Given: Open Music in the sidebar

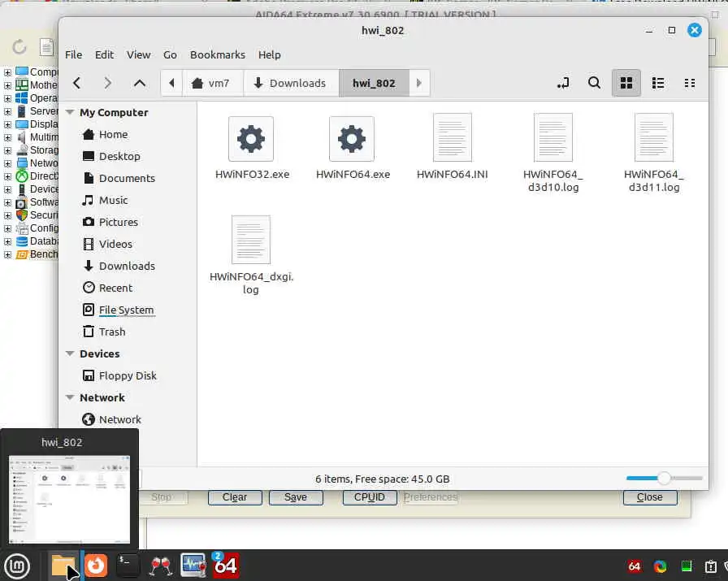Looking at the screenshot, I should click(113, 200).
